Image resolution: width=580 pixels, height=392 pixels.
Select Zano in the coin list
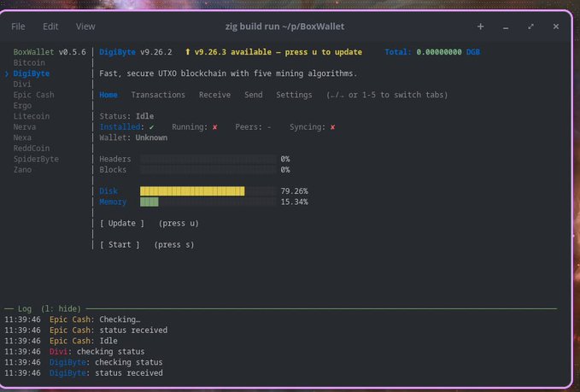pyautogui.click(x=22, y=170)
